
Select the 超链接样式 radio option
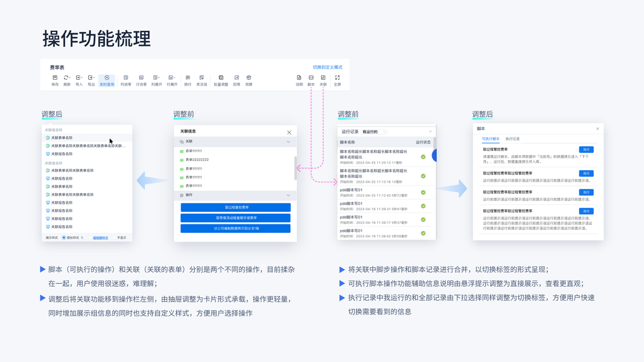pyautogui.click(x=90, y=238)
